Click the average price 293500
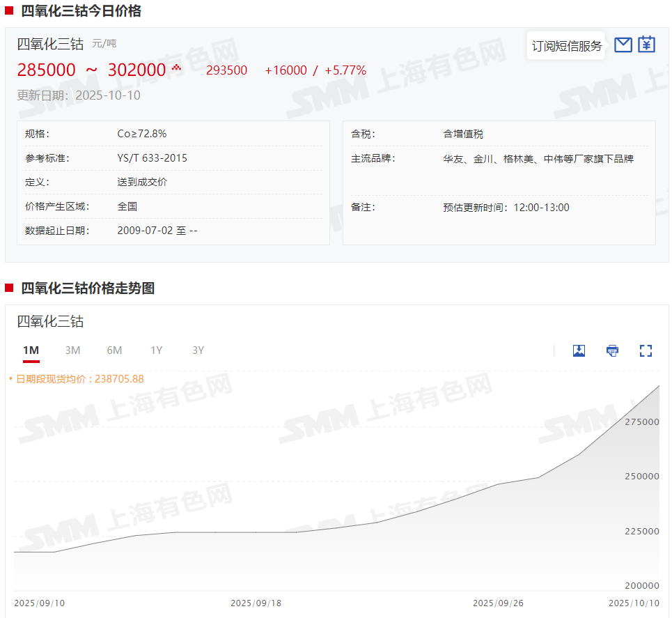 [x=226, y=70]
